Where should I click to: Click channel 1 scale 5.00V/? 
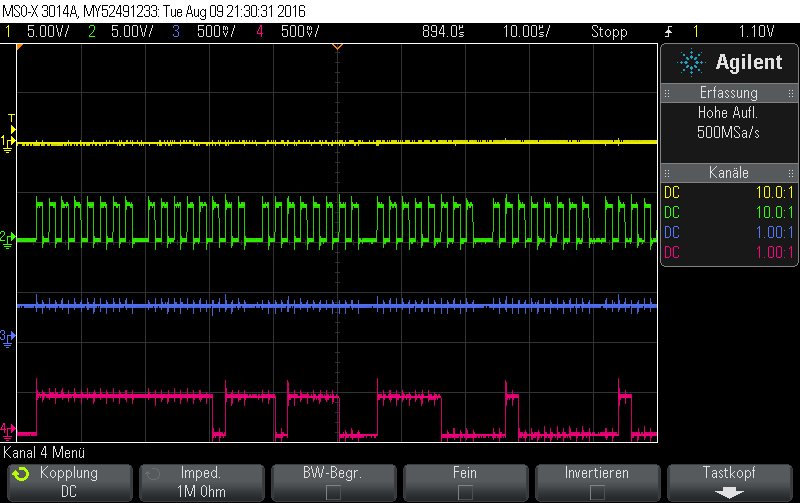pos(48,32)
